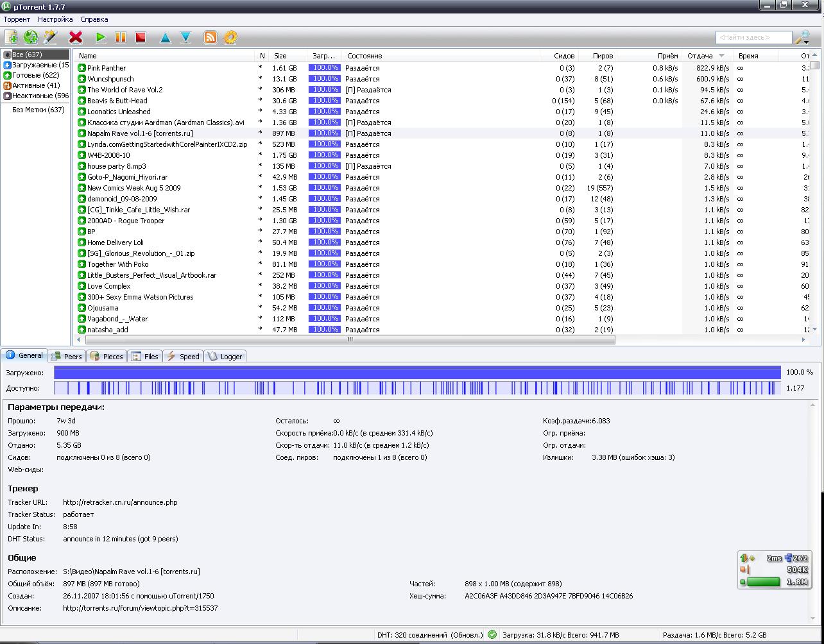Select the 'Загружаемые' category in sidebar

tap(35, 65)
